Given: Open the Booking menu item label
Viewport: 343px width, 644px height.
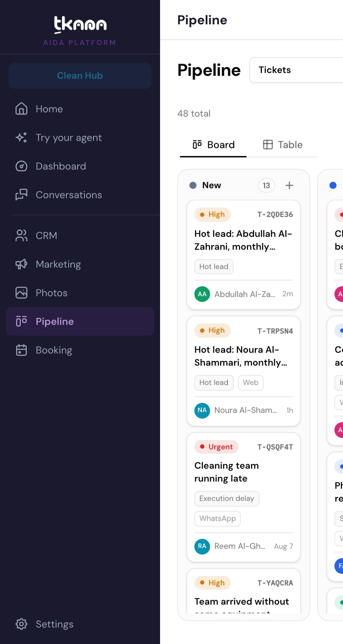Looking at the screenshot, I should tap(54, 350).
